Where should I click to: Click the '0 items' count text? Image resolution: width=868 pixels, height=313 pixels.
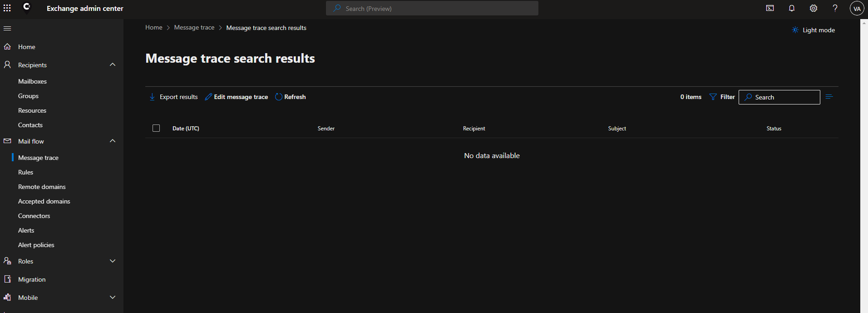691,97
